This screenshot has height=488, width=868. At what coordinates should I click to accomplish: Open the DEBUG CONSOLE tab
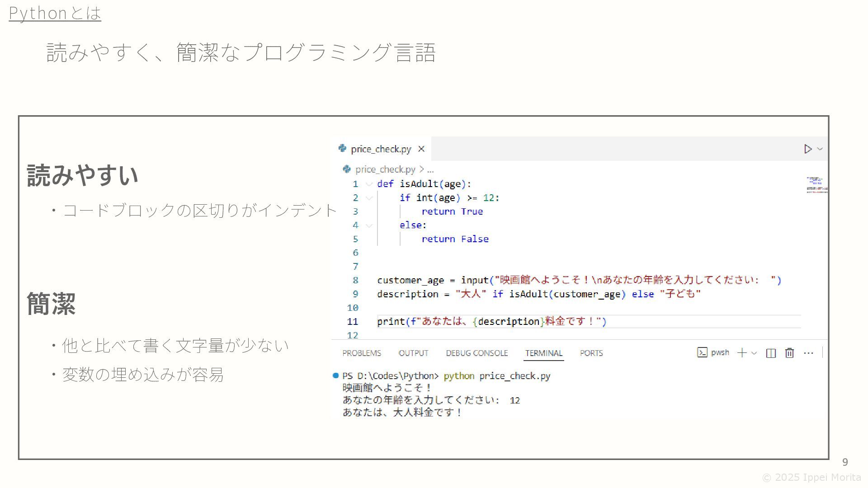pos(476,353)
